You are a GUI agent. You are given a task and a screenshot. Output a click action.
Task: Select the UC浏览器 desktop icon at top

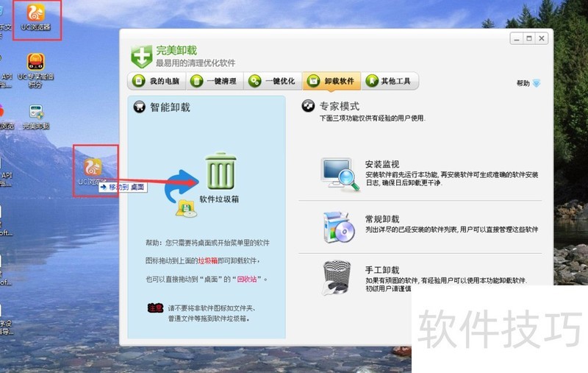pyautogui.click(x=35, y=15)
